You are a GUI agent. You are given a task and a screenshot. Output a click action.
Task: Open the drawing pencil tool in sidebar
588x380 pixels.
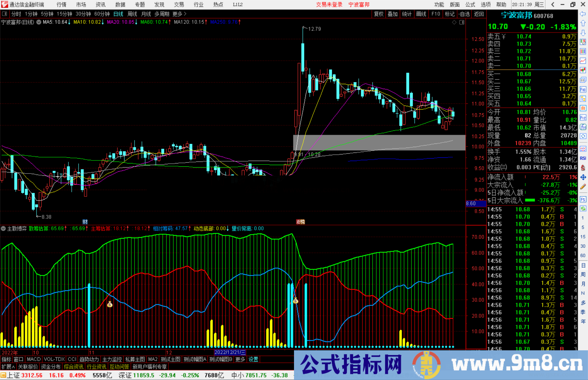pos(583,187)
